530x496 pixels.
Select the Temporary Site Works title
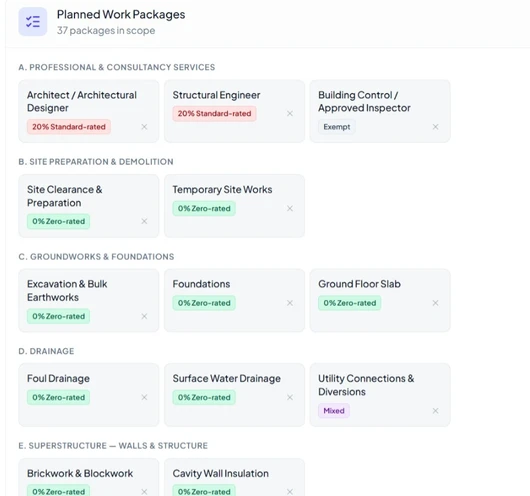[x=222, y=190]
